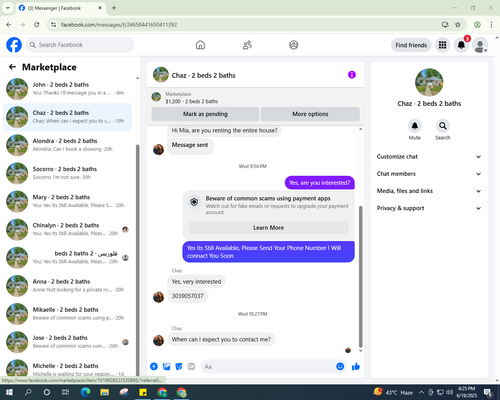Click Mark as pending button
The height and width of the screenshot is (400, 500).
click(x=205, y=114)
